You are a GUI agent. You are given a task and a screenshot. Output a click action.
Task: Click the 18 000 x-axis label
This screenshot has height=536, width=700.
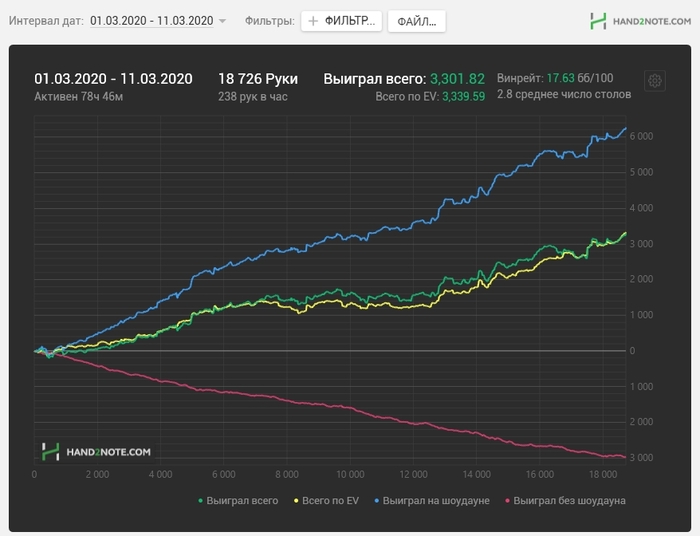pos(603,474)
